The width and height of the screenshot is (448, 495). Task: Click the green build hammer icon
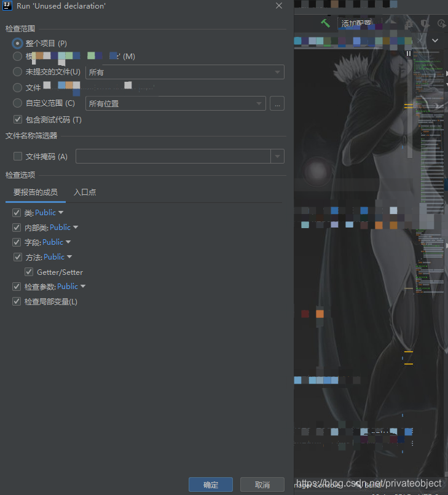(x=325, y=23)
